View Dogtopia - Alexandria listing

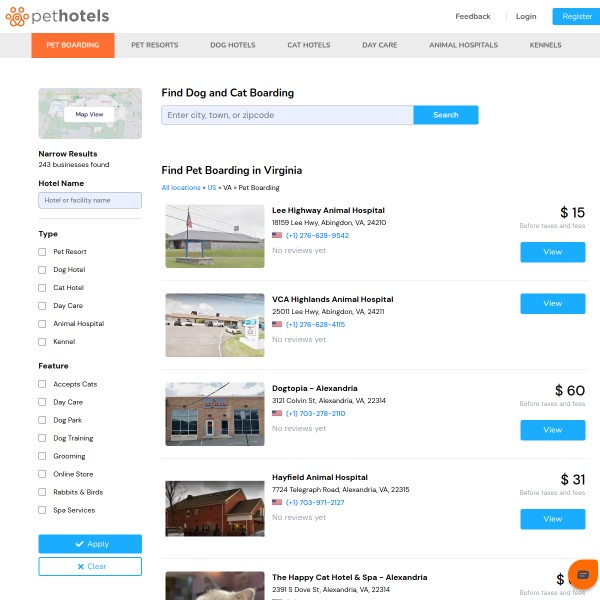553,430
